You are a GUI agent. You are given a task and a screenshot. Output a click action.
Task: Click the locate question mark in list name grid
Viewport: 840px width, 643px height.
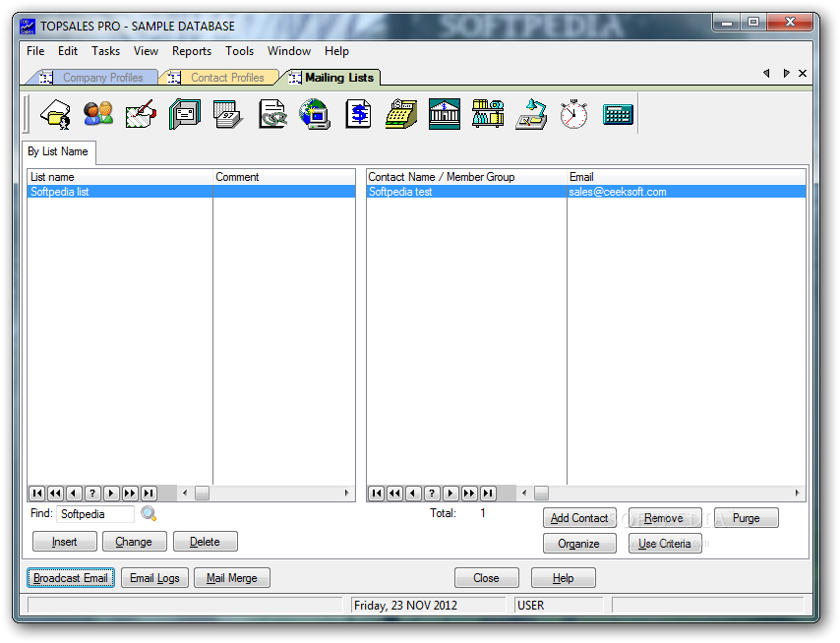[x=92, y=494]
